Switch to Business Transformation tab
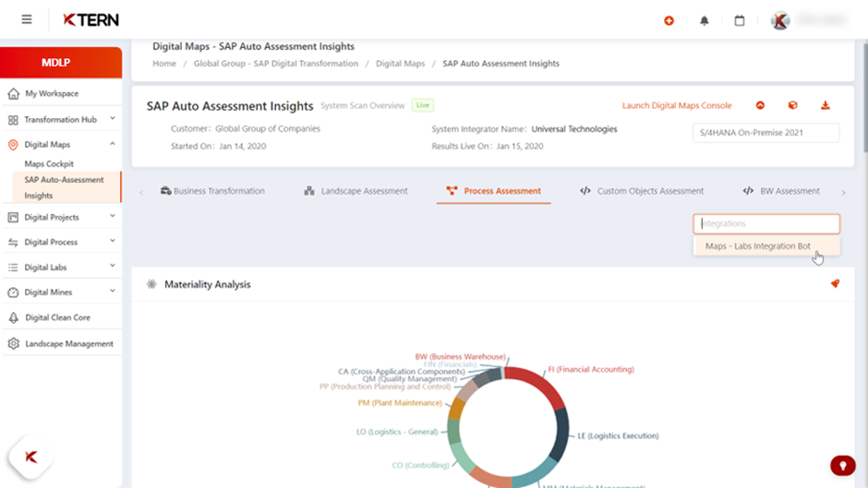Viewport: 868px width, 488px height. coord(212,191)
